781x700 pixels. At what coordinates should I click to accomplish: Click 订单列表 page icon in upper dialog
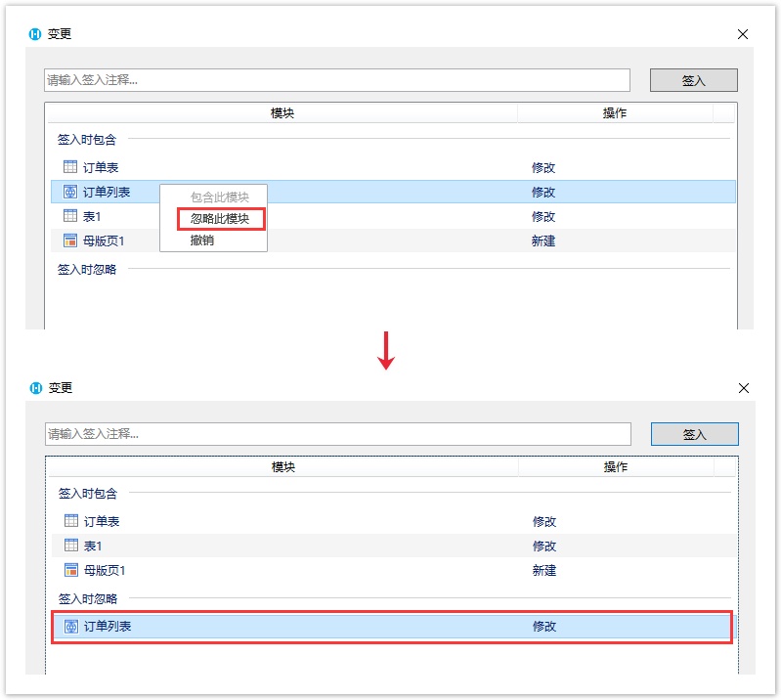[x=70, y=192]
